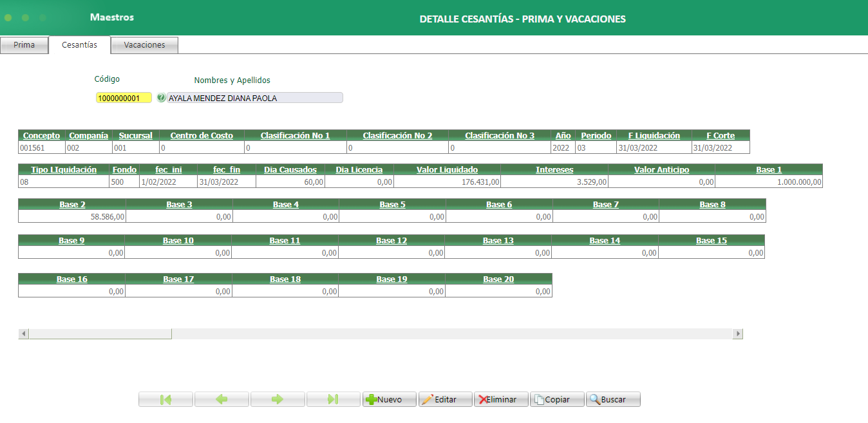
Task: Click the green help icon beside Código
Action: (x=161, y=98)
